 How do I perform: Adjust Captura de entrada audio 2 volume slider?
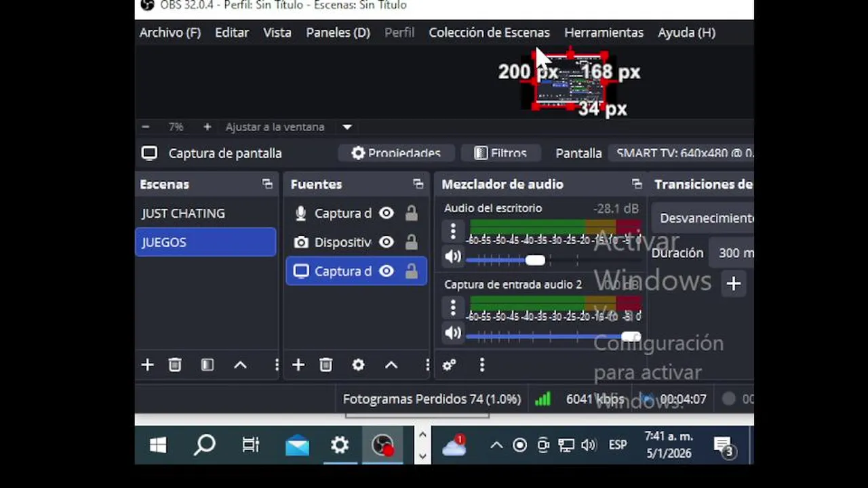point(631,337)
